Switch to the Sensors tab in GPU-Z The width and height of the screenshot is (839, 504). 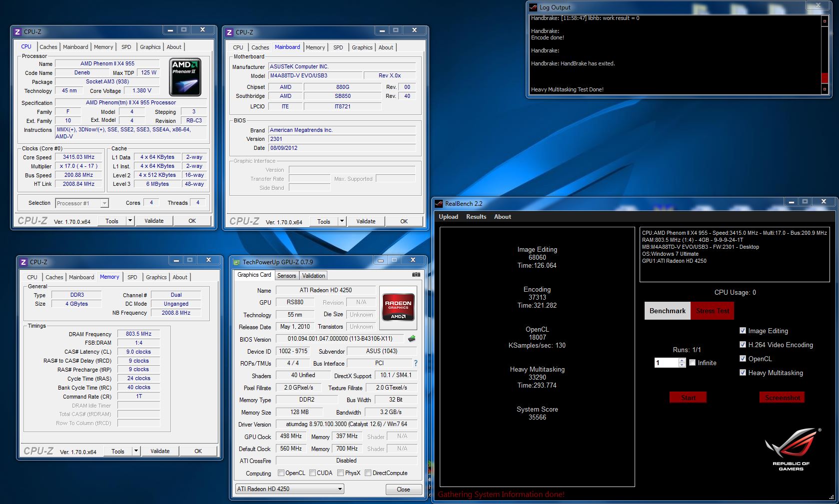[x=287, y=276]
